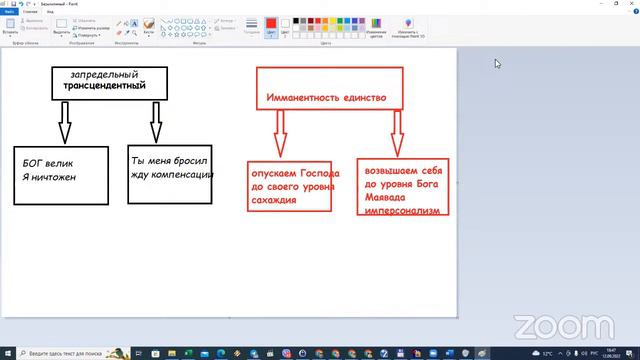This screenshot has height=360, width=640.
Task: Pick the green swatch in top row
Action: coord(340,21)
